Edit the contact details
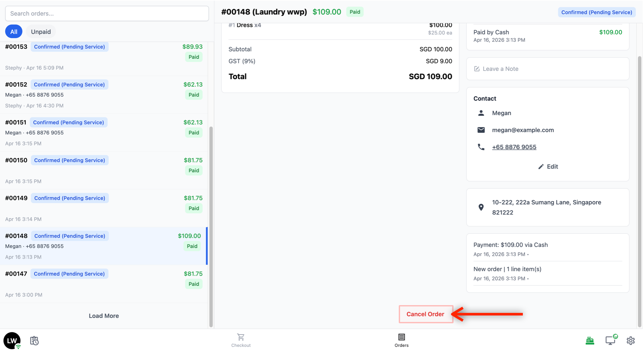The height and width of the screenshot is (355, 644). tap(548, 166)
